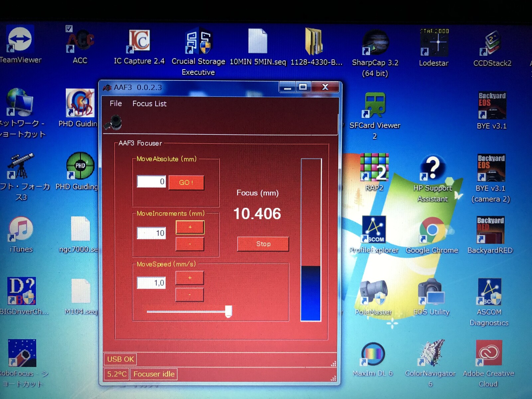Image resolution: width=532 pixels, height=399 pixels.
Task: Open the Focus List menu
Action: point(149,104)
